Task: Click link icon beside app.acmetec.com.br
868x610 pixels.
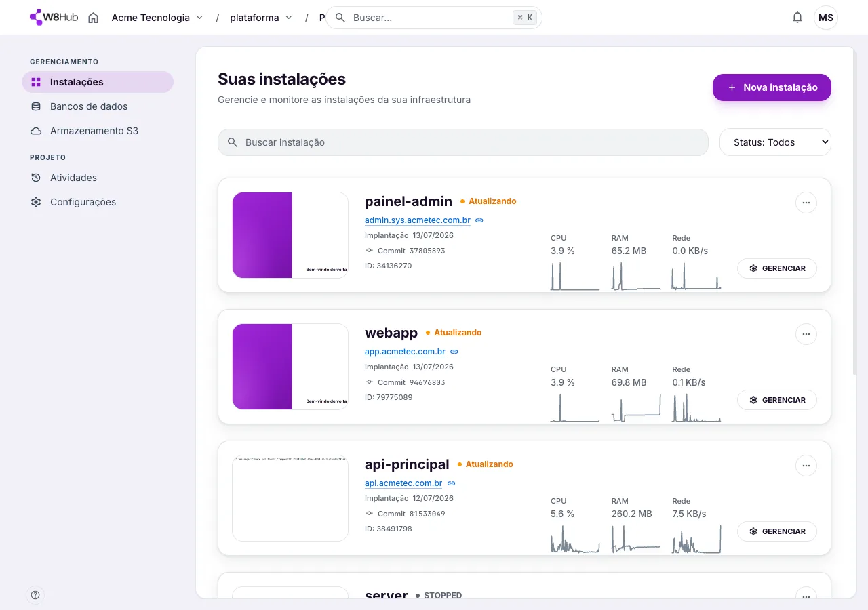Action: coord(454,352)
